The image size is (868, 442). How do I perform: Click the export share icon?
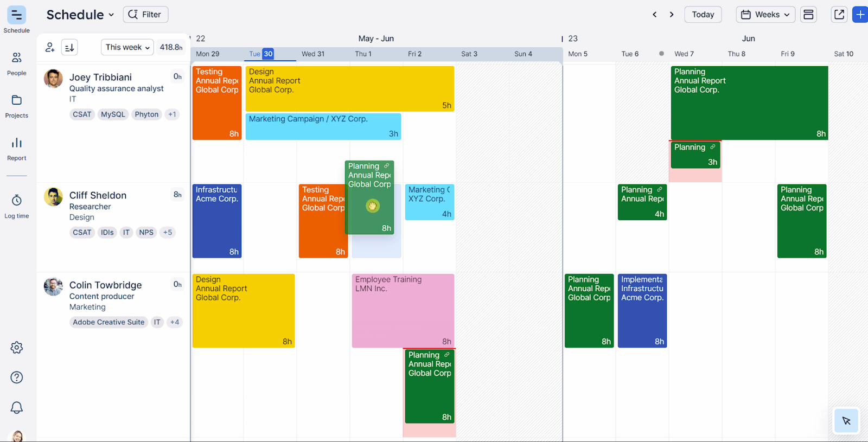pos(839,15)
